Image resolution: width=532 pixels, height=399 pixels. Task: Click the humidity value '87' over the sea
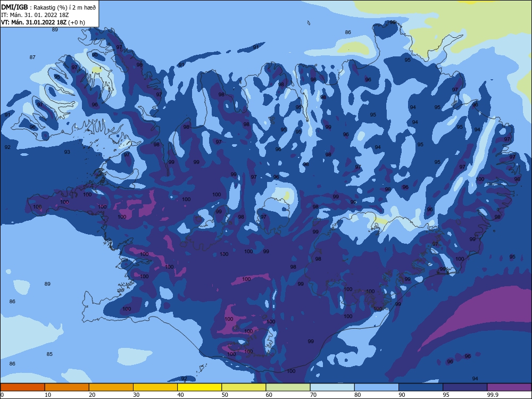[x=32, y=57]
